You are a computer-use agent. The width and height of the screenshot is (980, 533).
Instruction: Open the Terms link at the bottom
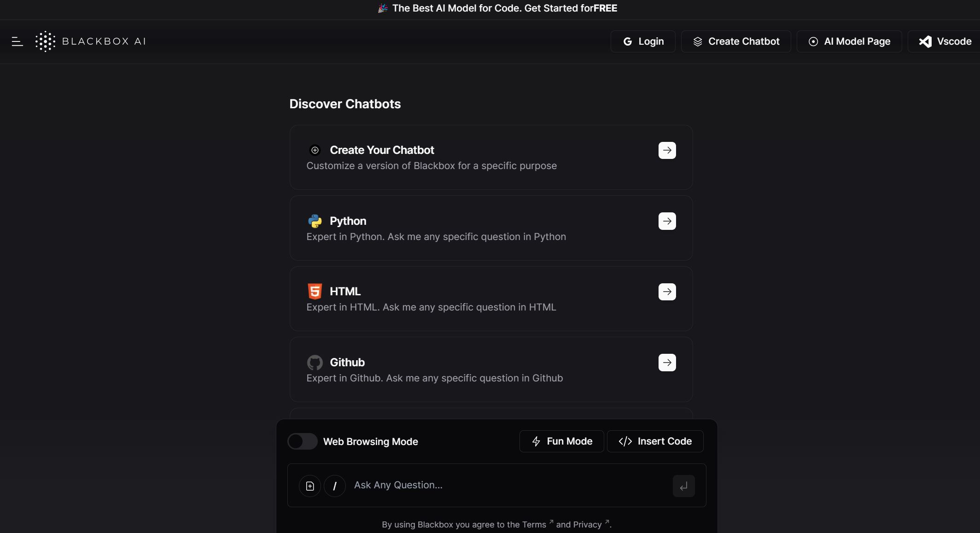pyautogui.click(x=534, y=524)
